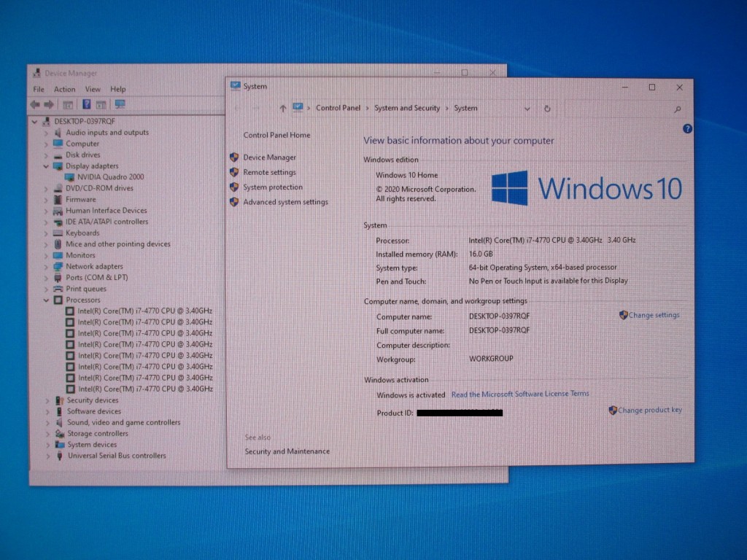Viewport: 747px width, 560px height.
Task: Click the Security devices category icon
Action: [60, 400]
